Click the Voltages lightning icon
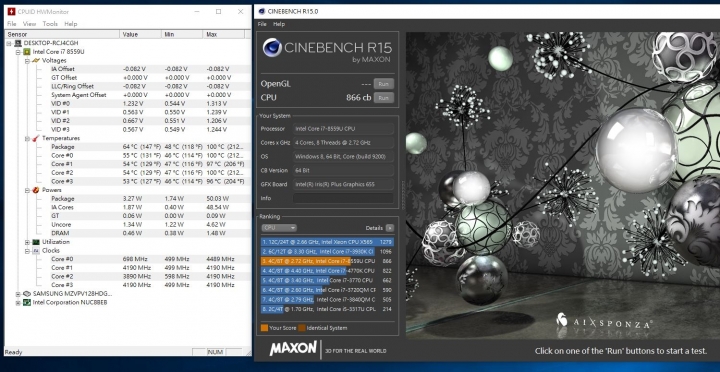This screenshot has height=372, width=720. pos(36,60)
